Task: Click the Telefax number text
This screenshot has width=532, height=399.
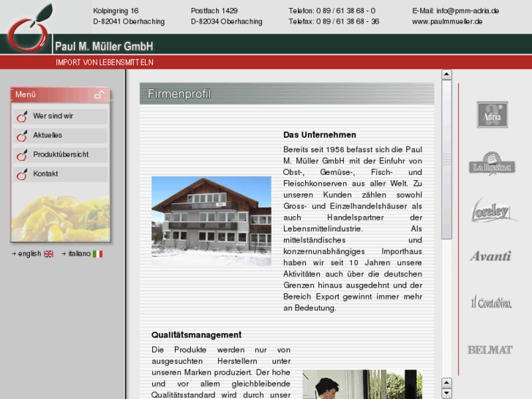Action: click(334, 22)
